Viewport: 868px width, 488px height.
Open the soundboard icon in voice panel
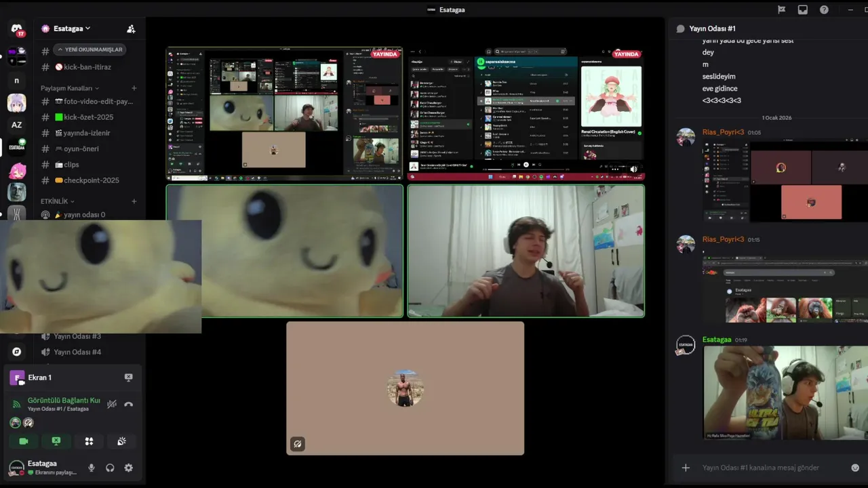point(121,441)
